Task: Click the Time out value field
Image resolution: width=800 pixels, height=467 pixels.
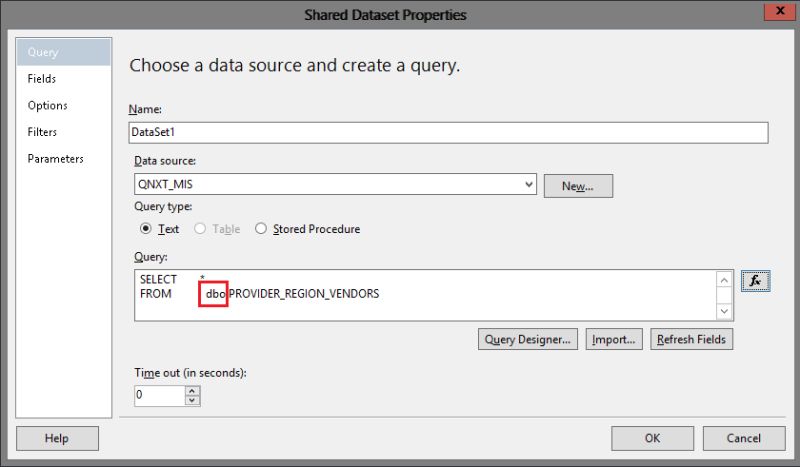Action: point(159,396)
